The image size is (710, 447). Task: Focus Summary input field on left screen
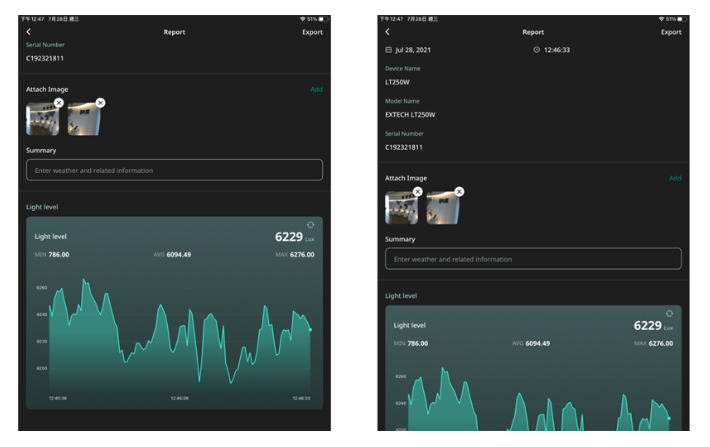coord(174,170)
